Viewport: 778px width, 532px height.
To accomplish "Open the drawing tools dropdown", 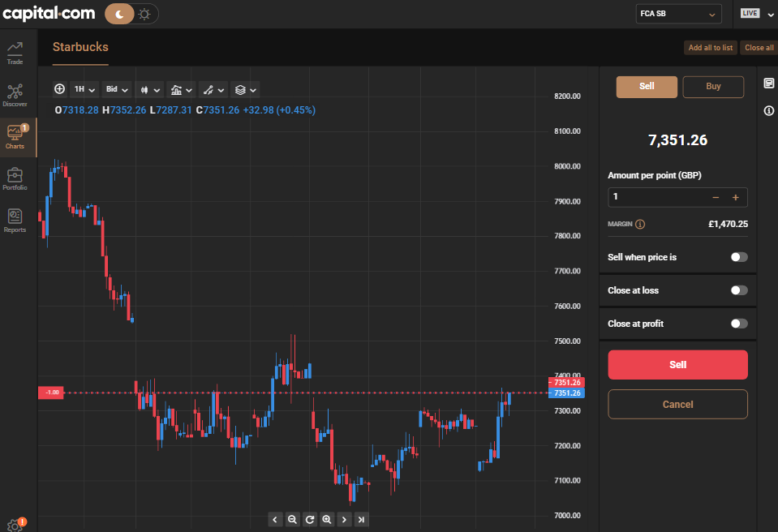I will [x=213, y=90].
